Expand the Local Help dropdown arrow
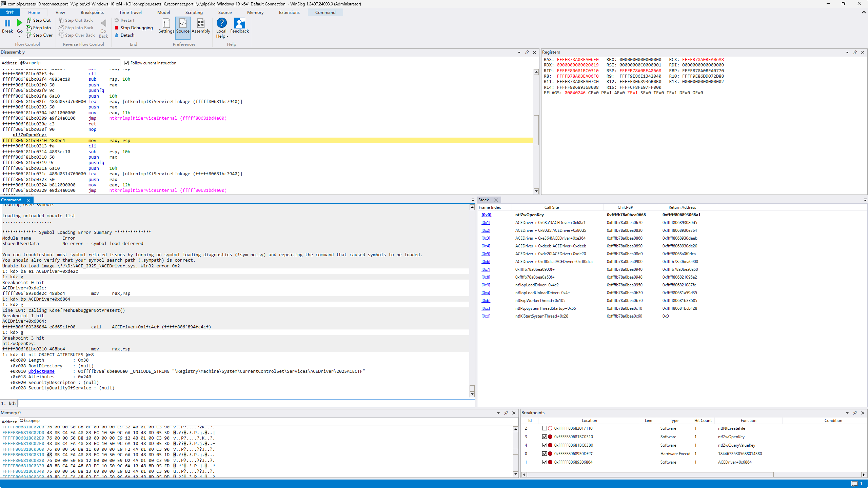 (x=228, y=37)
